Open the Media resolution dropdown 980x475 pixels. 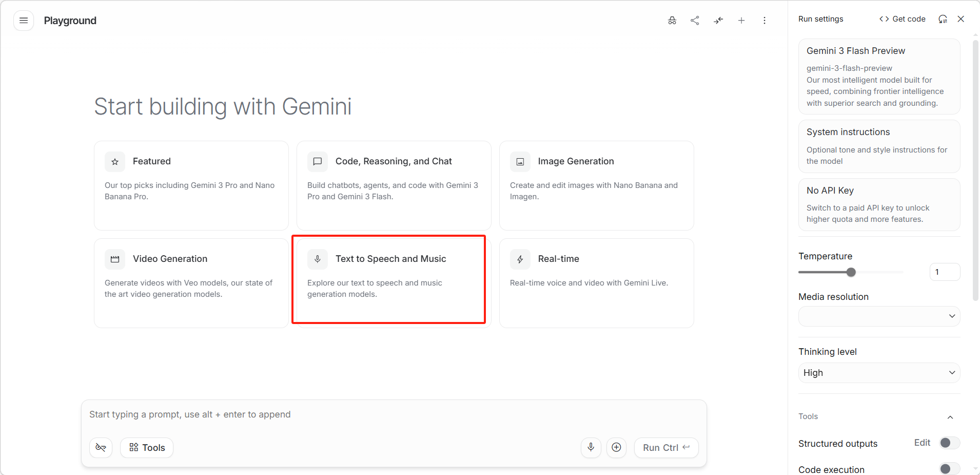pos(879,316)
